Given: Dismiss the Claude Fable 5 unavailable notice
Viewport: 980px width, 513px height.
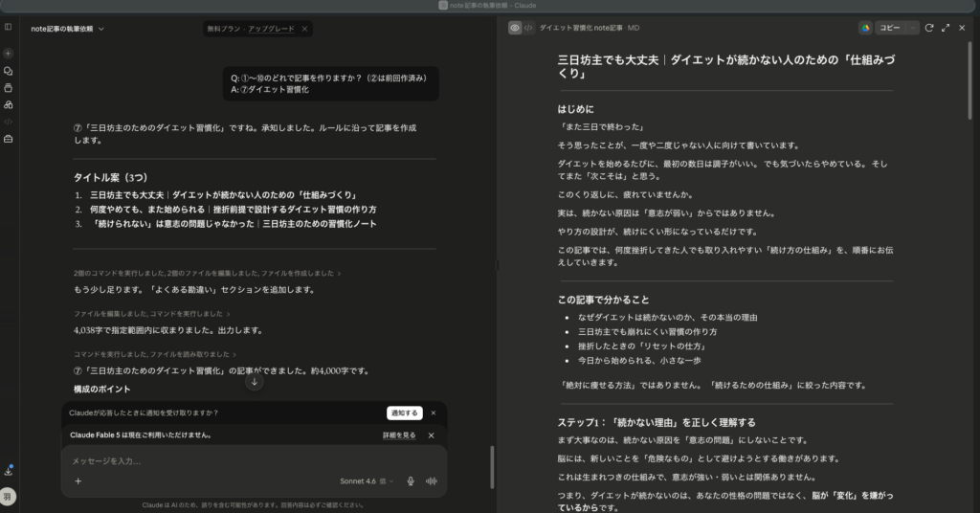Looking at the screenshot, I should (431, 435).
